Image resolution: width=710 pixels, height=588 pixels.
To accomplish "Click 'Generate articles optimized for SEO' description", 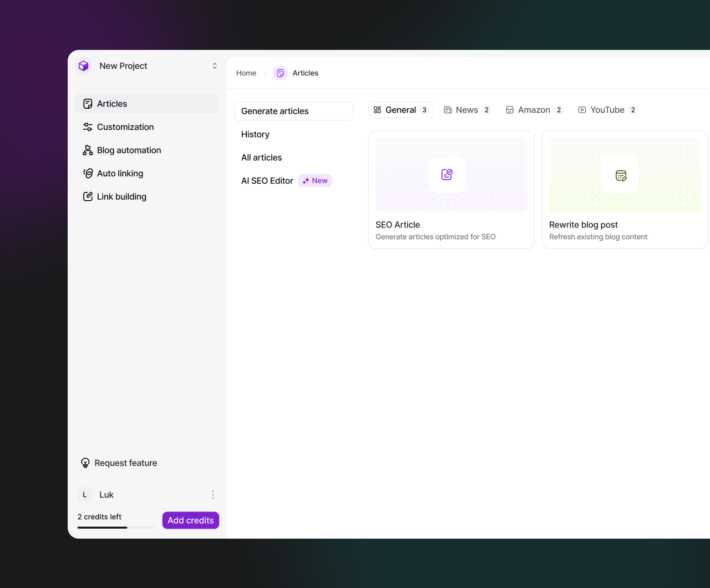I will [x=435, y=237].
